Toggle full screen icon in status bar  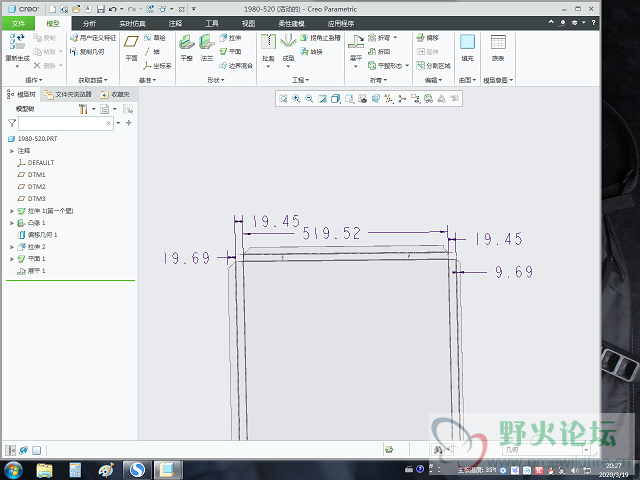click(37, 450)
